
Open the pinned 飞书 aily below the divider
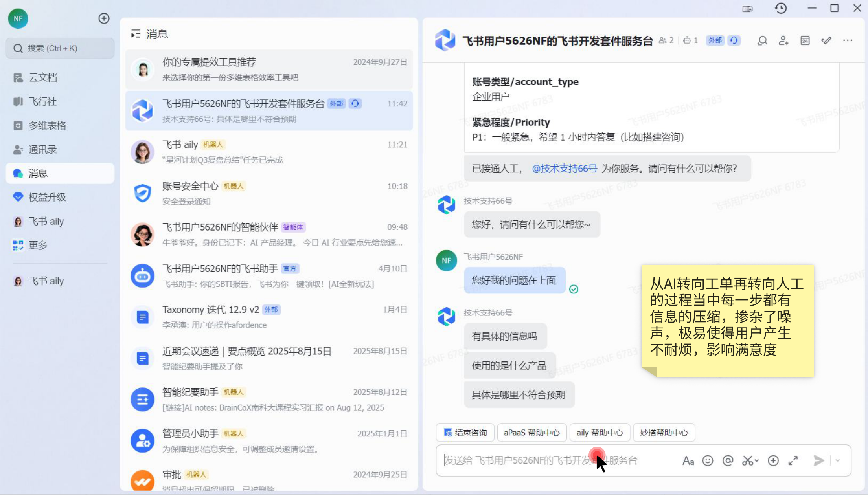(60, 281)
